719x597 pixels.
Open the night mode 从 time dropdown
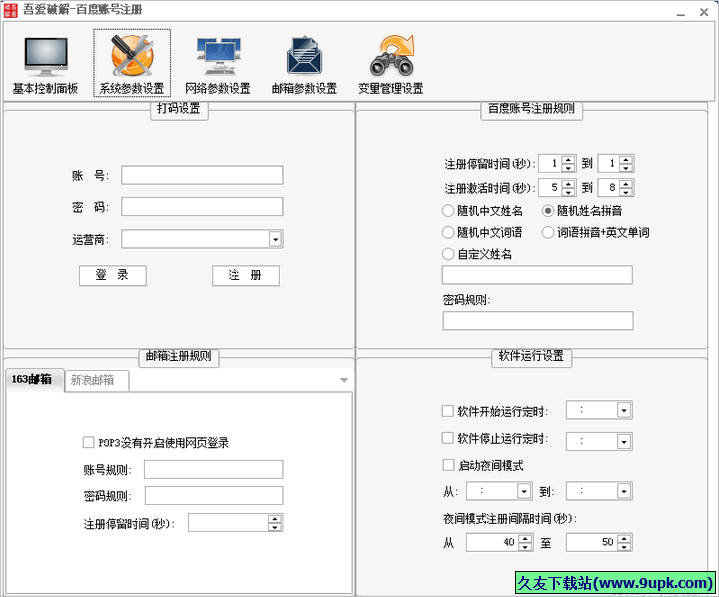coord(524,491)
